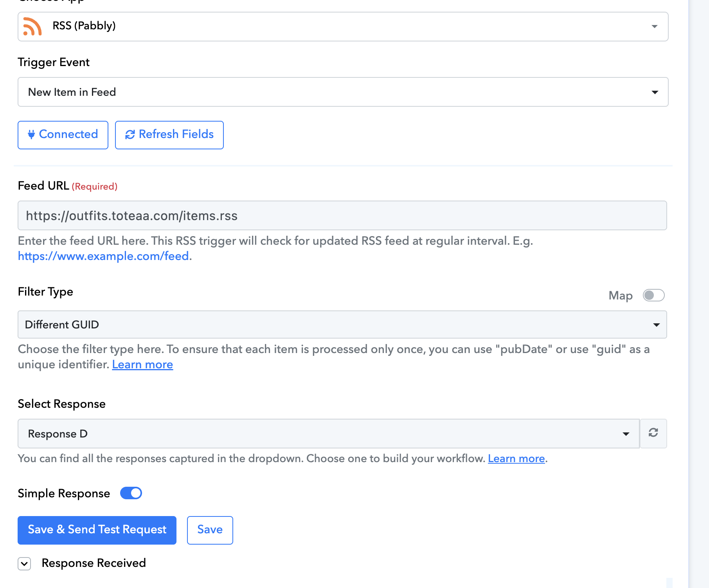
Task: Click the outlined Save button
Action: (210, 530)
